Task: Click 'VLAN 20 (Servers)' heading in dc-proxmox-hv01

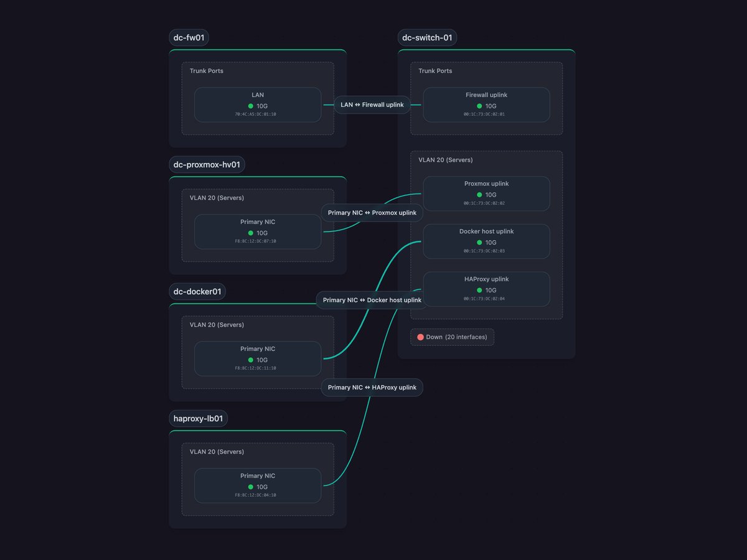Action: tap(217, 198)
